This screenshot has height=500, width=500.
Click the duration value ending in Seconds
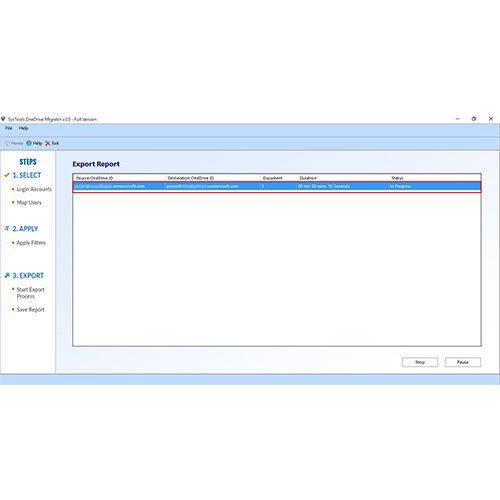click(324, 186)
